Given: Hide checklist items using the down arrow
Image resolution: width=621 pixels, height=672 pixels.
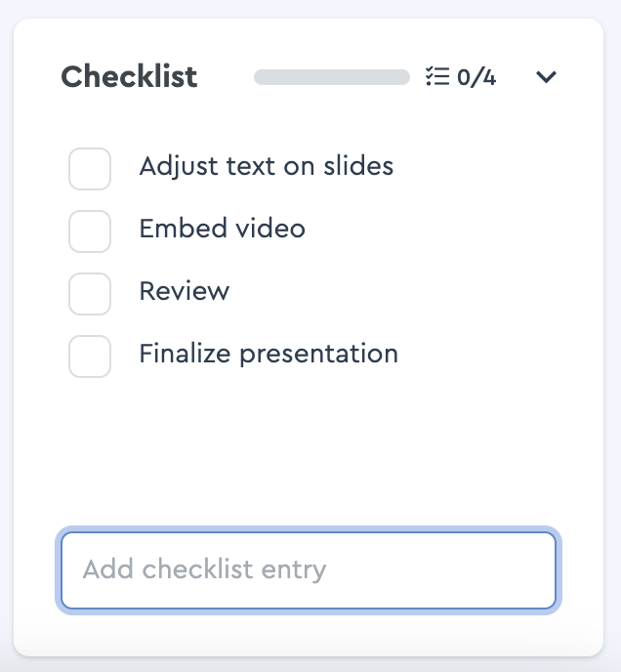Looking at the screenshot, I should coord(546,77).
